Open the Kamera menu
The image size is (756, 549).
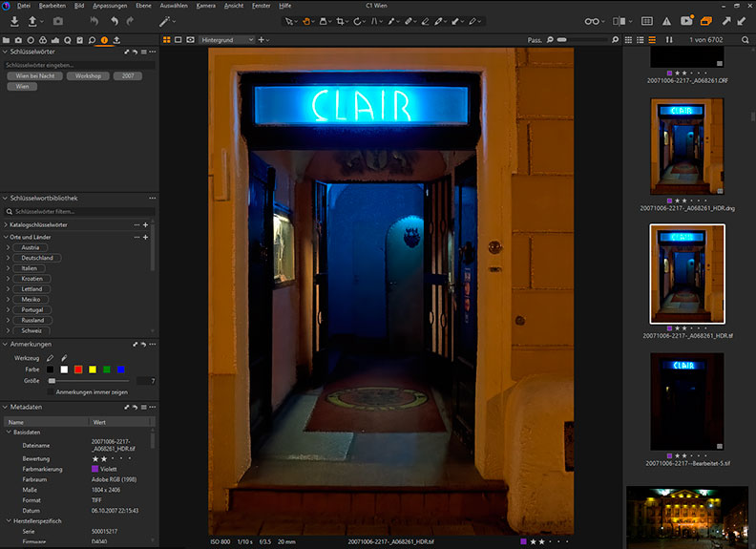206,6
